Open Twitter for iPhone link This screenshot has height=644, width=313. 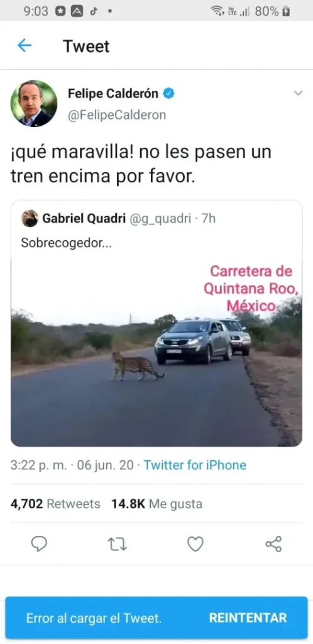(195, 465)
